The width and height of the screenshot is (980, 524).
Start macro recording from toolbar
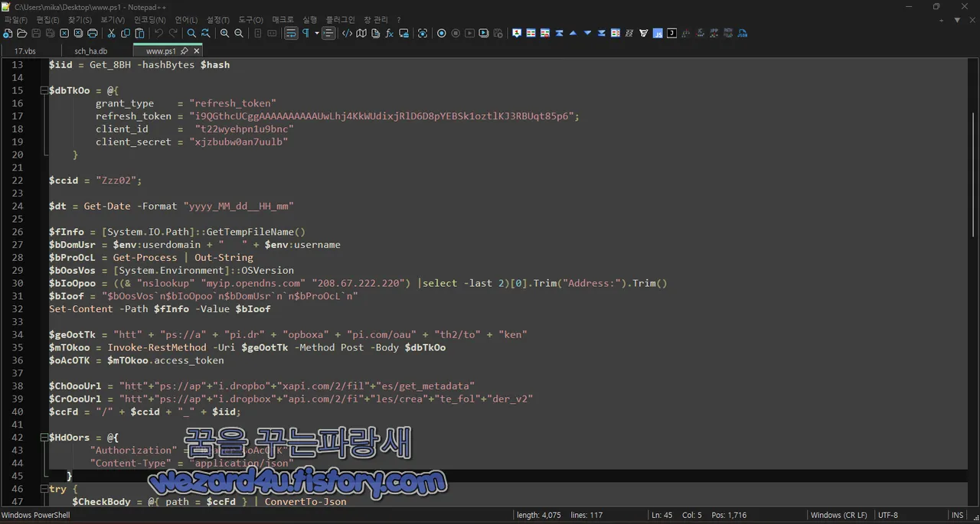click(x=442, y=34)
